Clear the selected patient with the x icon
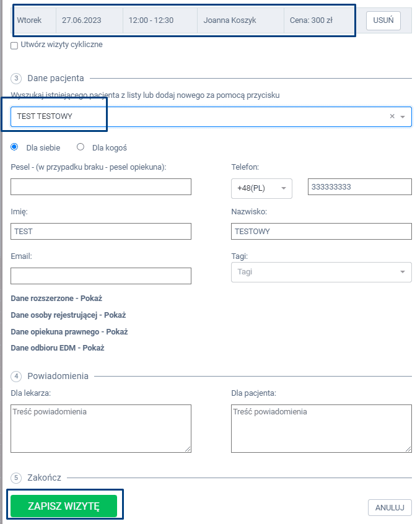The image size is (420, 524). [x=392, y=116]
